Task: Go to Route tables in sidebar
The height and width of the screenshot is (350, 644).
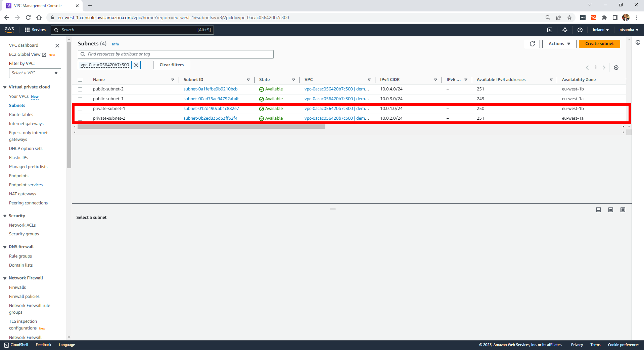Action: [x=21, y=115]
